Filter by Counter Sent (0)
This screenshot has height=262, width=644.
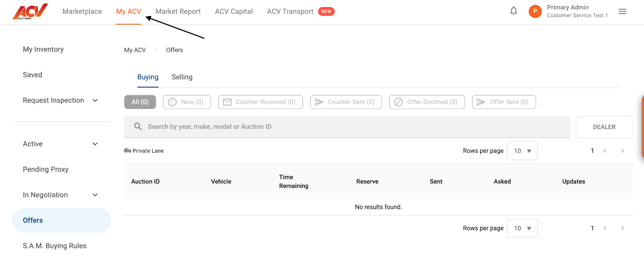point(346,102)
